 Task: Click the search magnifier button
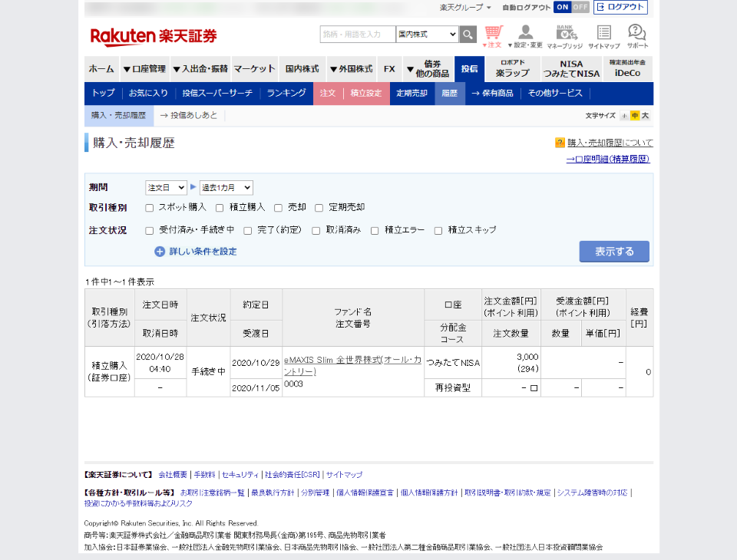468,35
